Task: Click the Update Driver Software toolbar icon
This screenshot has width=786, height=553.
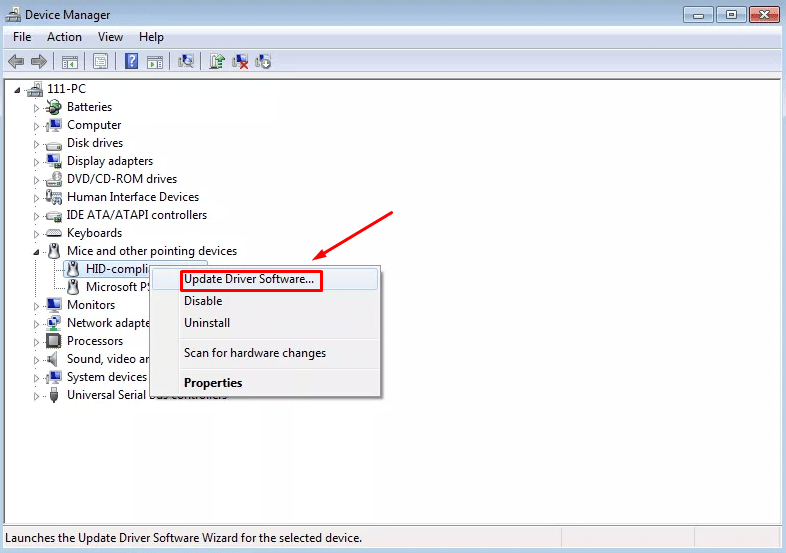Action: [x=217, y=61]
